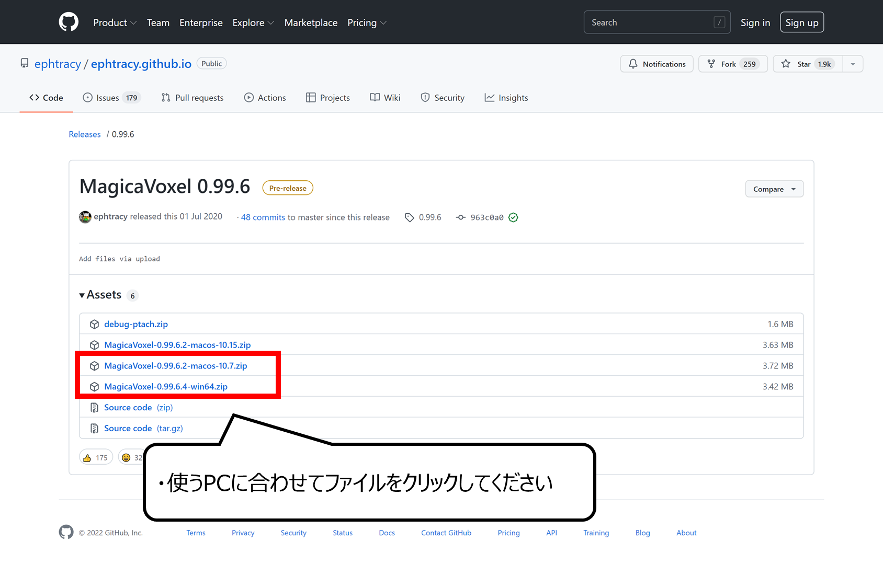Switch to the Code tab
The image size is (883, 588).
point(46,98)
